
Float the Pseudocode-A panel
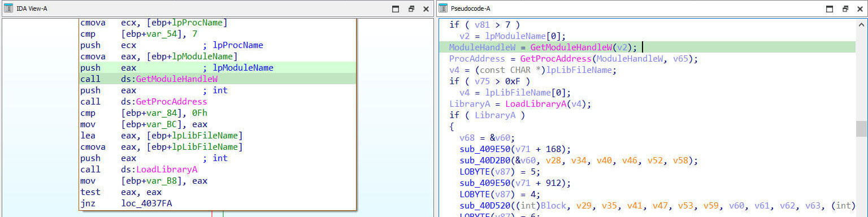coord(845,9)
